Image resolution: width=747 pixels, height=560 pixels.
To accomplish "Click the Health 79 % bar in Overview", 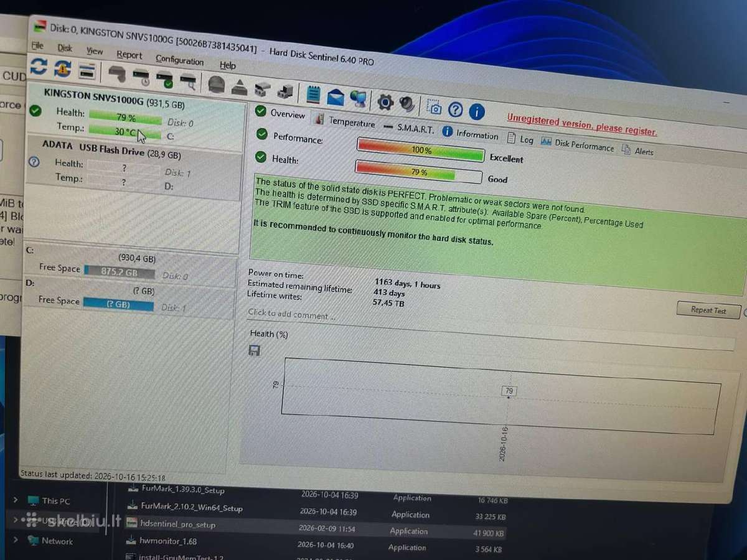I will (418, 172).
